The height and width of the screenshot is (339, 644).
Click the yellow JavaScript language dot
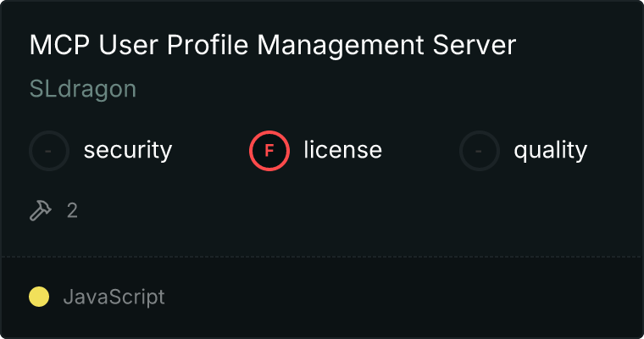pos(39,297)
